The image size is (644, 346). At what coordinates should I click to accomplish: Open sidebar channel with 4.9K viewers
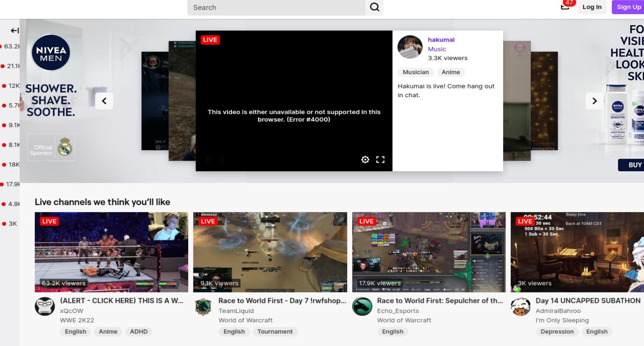[x=10, y=204]
